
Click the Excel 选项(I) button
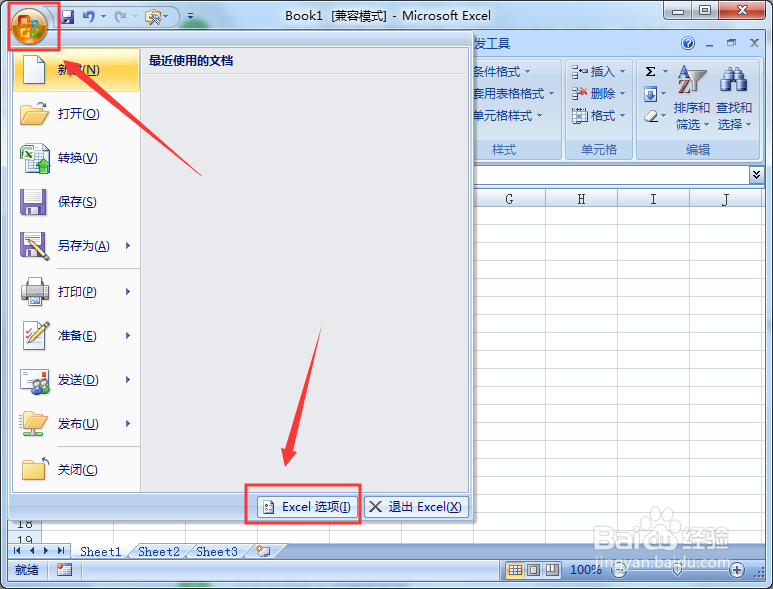tap(307, 507)
